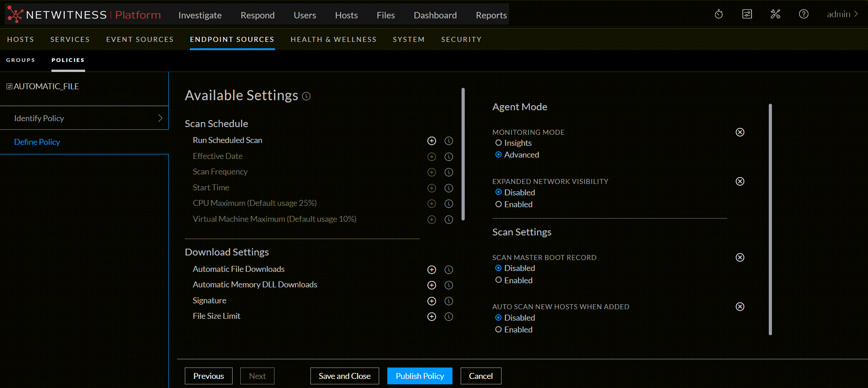The image size is (868, 388).
Task: Open the jobs stopwatch icon
Action: coord(719,14)
